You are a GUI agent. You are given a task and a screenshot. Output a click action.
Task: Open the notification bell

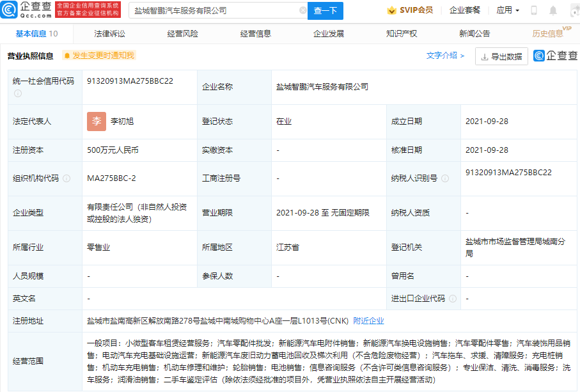[553, 10]
